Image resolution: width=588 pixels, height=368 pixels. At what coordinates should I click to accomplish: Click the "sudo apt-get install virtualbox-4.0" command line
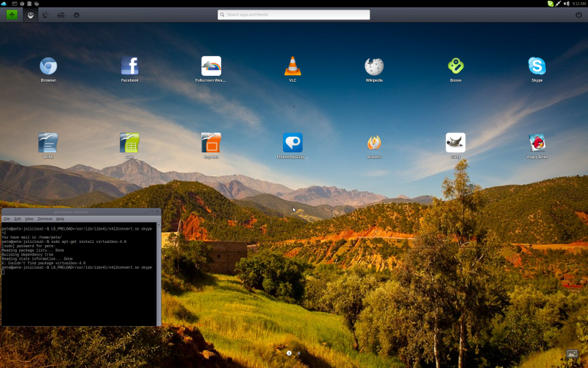(64, 241)
